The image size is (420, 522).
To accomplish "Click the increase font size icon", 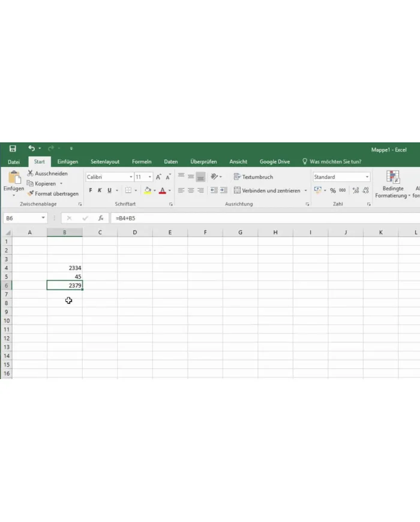I will pyautogui.click(x=158, y=177).
